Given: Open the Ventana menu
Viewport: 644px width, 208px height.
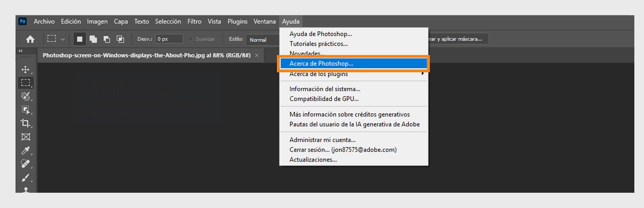Looking at the screenshot, I should (264, 21).
